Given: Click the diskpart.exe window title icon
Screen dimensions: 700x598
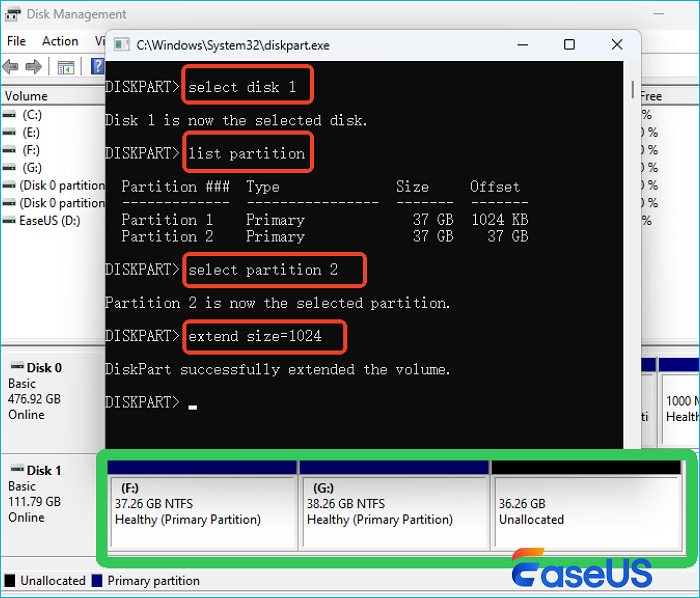Looking at the screenshot, I should point(121,45).
